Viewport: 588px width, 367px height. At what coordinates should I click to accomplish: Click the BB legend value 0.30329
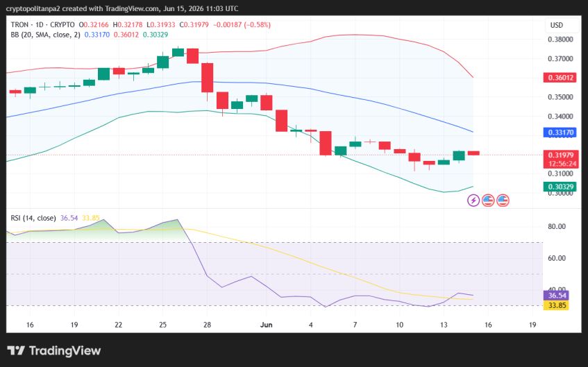click(x=156, y=35)
